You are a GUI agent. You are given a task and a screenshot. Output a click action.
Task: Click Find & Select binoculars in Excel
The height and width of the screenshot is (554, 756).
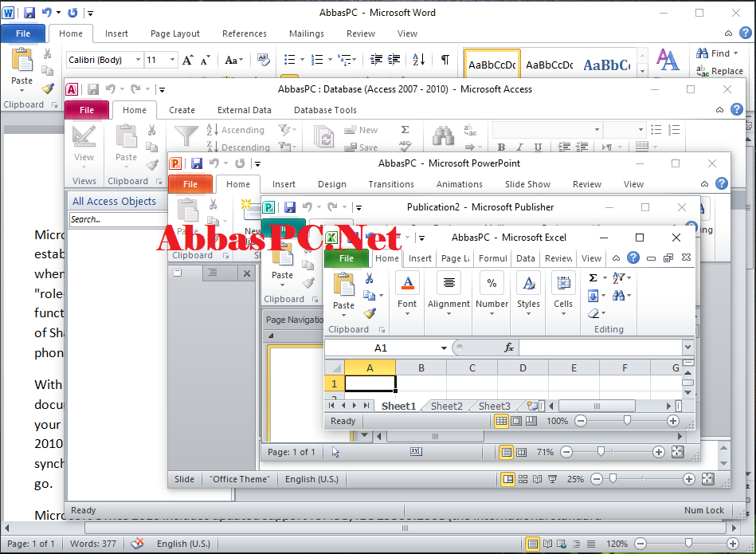click(619, 296)
